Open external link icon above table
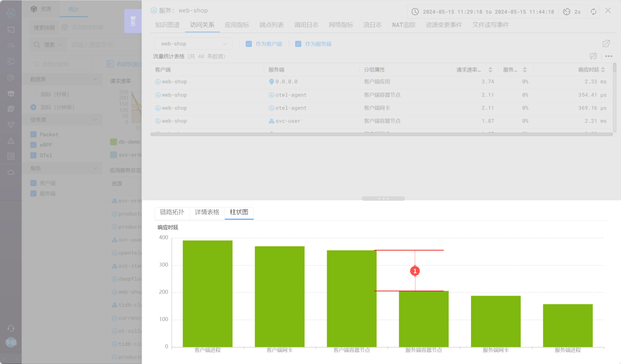The width and height of the screenshot is (621, 364). [606, 44]
